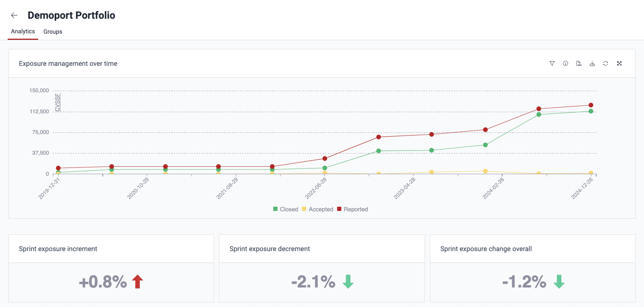
Task: Click the Exposure management over time title
Action: 68,64
